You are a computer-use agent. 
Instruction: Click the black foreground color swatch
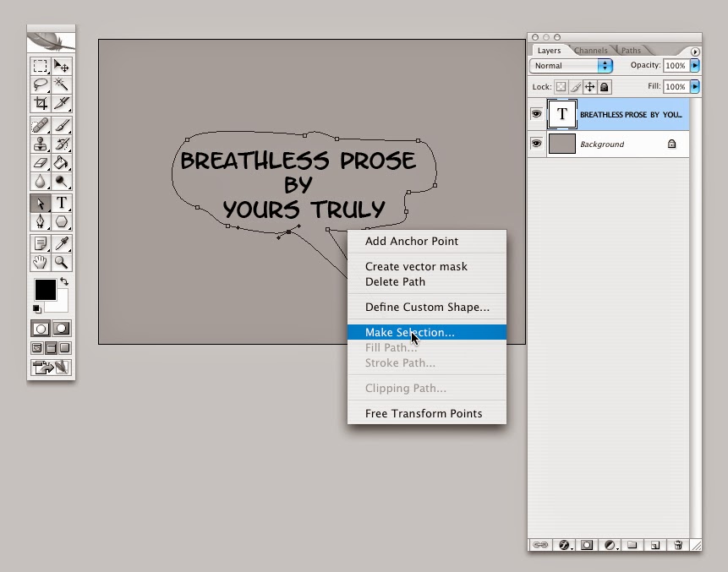(x=46, y=290)
